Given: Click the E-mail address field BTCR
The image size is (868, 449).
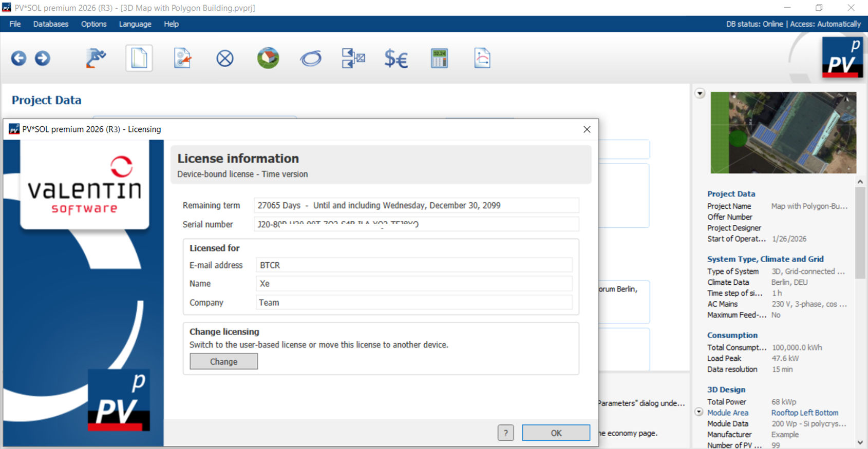Looking at the screenshot, I should (414, 265).
